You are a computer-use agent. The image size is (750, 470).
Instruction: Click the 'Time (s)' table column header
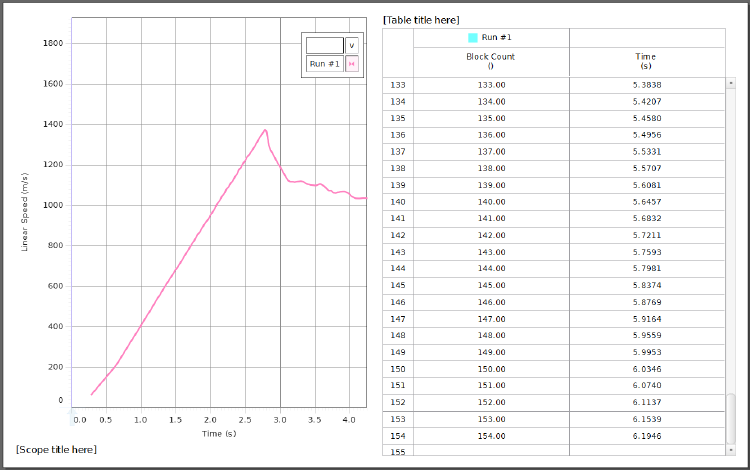[x=646, y=61]
